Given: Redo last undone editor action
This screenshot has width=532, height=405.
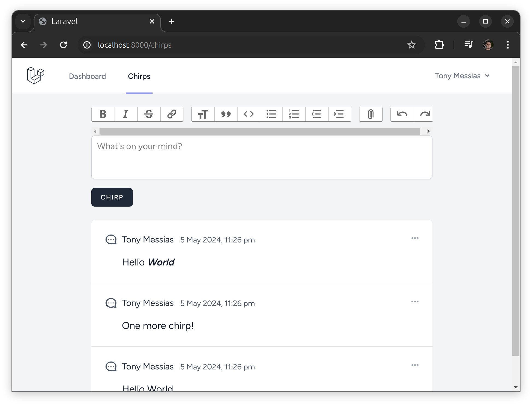Looking at the screenshot, I should pyautogui.click(x=425, y=114).
